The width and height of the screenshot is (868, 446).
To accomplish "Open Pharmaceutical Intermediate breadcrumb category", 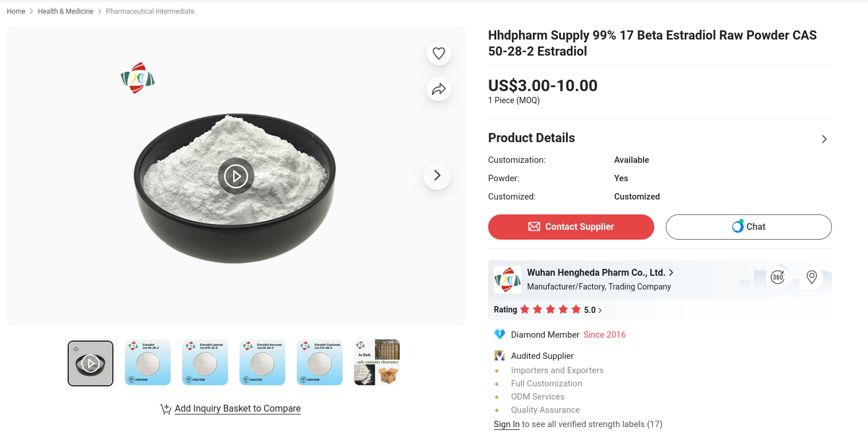I will [150, 11].
